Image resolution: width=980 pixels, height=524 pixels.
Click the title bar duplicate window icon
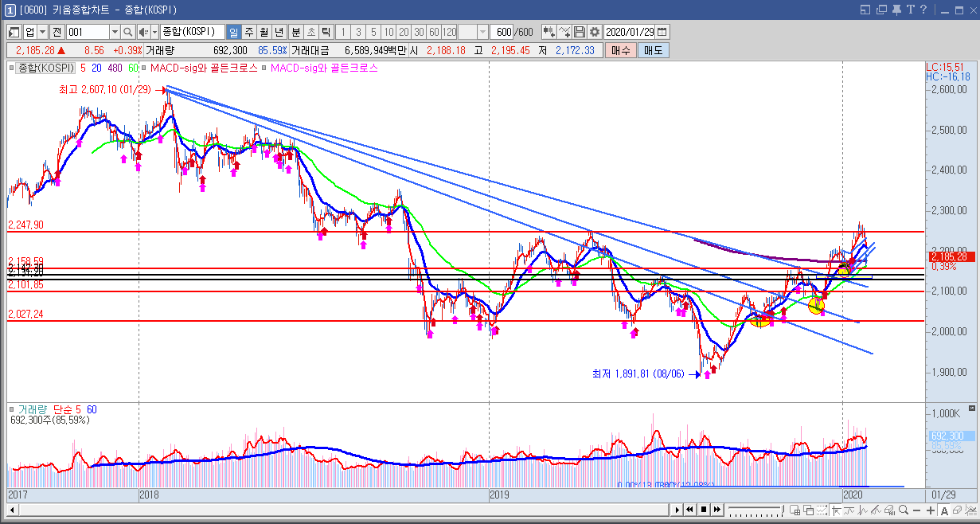click(880, 10)
